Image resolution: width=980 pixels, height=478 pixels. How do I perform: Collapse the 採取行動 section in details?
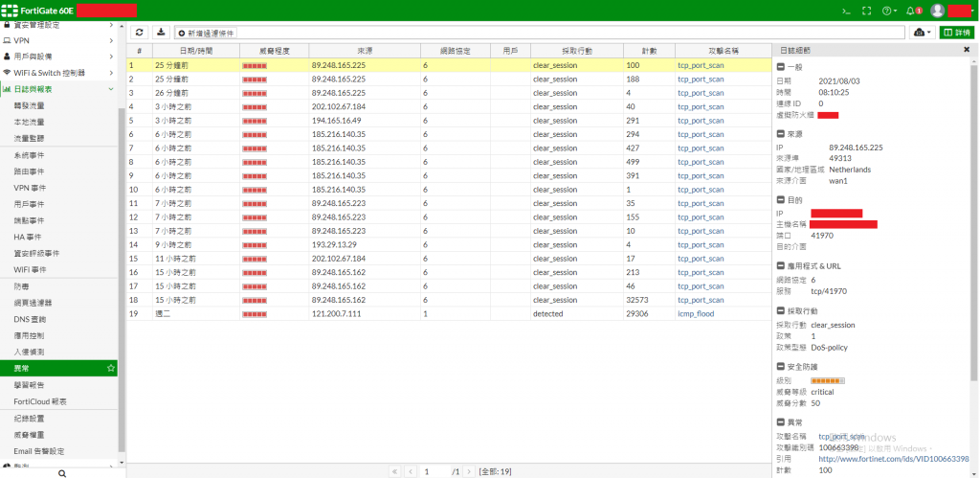[781, 311]
